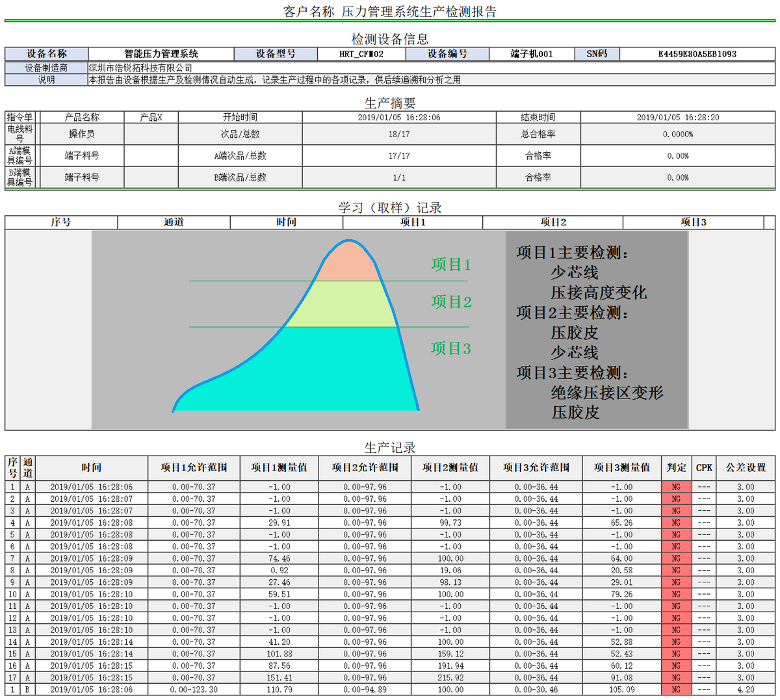Click the report title 压力管理系统生产检测报告
The image size is (780, 700).
[x=419, y=12]
